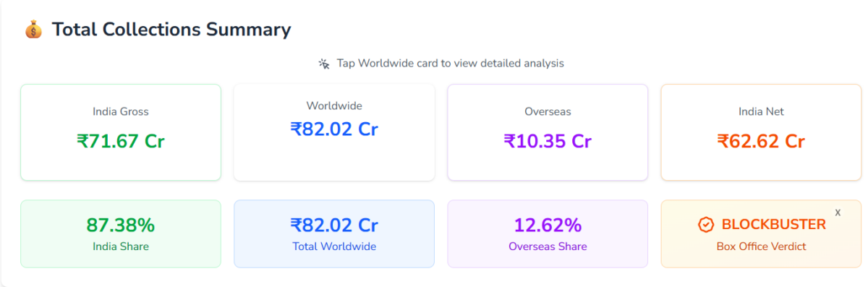Image resolution: width=868 pixels, height=287 pixels.
Task: Click the 12.62% Overseas Share card
Action: pyautogui.click(x=548, y=234)
